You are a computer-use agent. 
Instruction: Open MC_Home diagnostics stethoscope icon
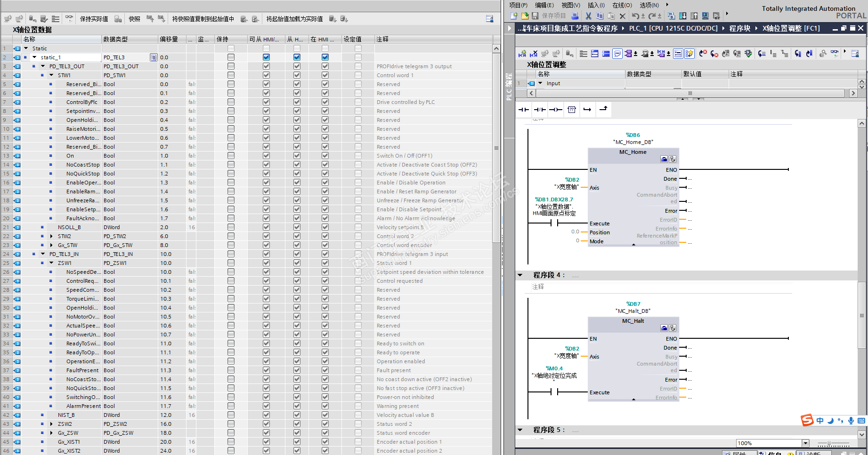(x=673, y=159)
